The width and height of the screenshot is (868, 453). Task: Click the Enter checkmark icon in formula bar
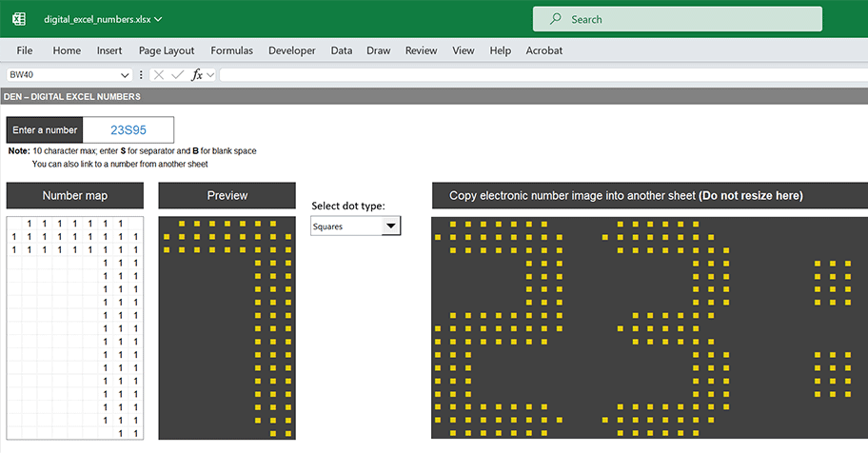coord(177,75)
